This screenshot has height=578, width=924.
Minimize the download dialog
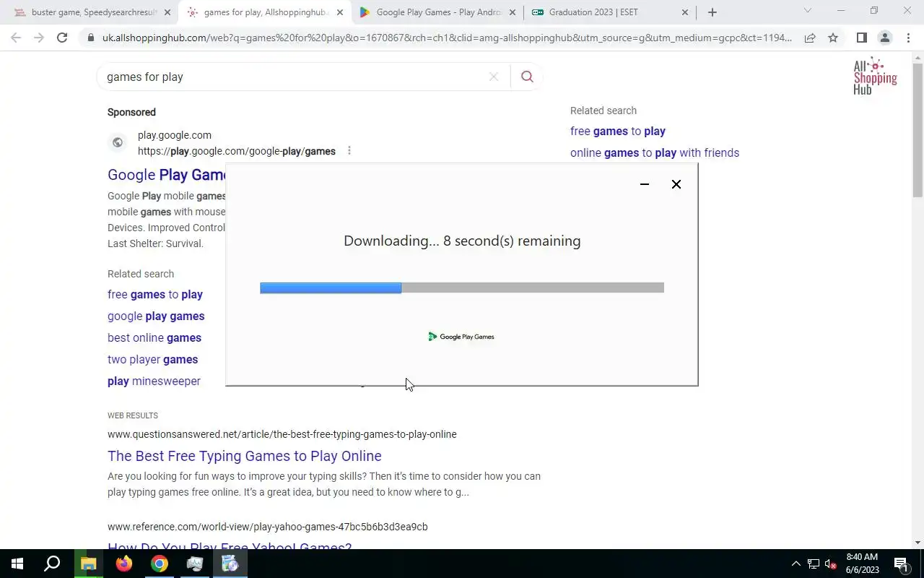coord(645,184)
